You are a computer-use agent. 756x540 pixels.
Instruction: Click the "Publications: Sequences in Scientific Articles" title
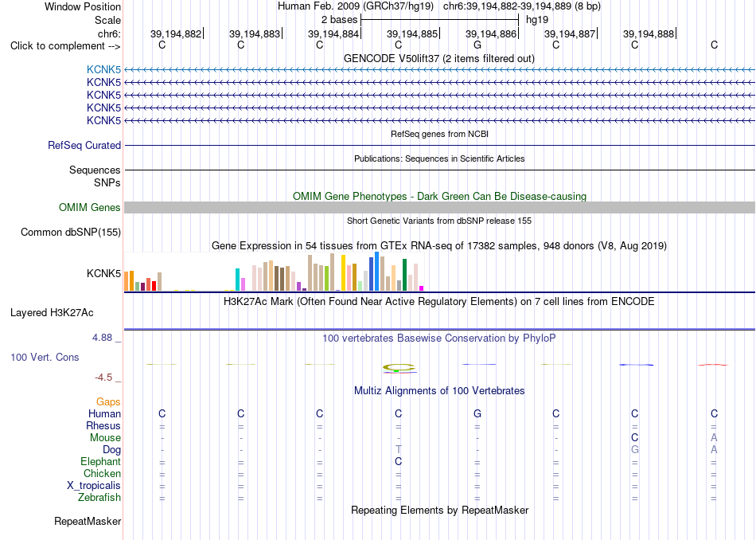439,158
